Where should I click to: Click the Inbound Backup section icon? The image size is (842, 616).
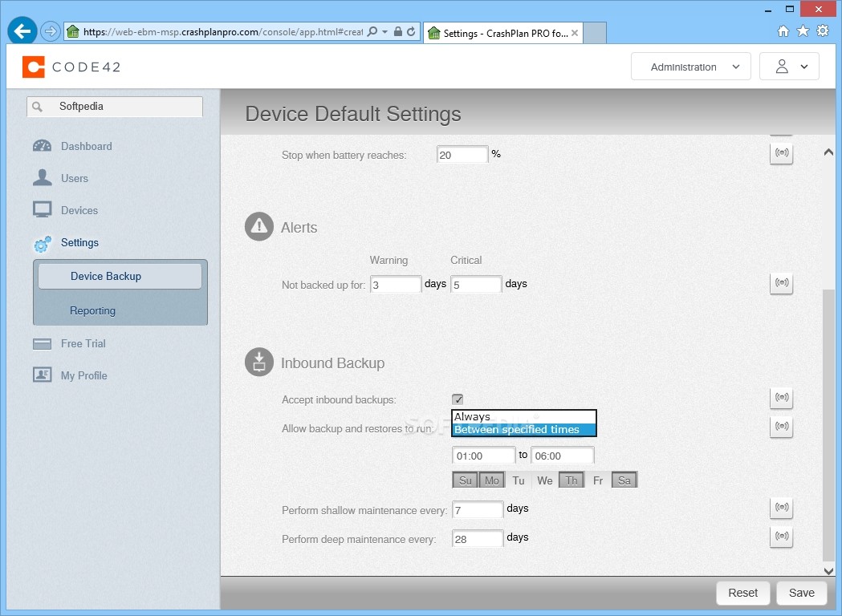tap(259, 363)
